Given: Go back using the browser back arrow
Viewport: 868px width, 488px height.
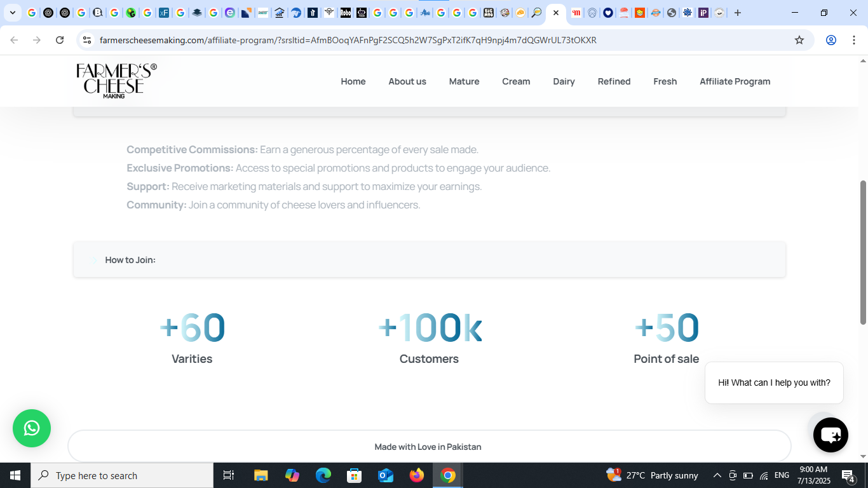Looking at the screenshot, I should (14, 40).
